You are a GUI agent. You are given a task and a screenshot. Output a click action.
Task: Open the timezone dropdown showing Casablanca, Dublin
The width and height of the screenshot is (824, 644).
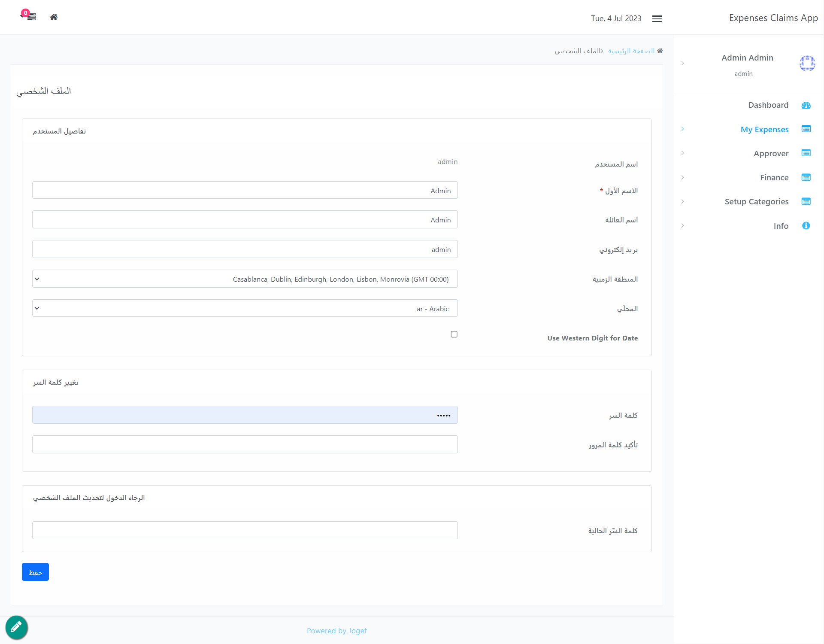pyautogui.click(x=245, y=279)
